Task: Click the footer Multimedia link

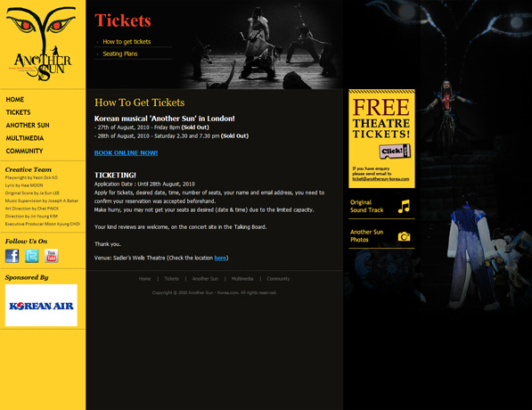Action: [x=242, y=279]
